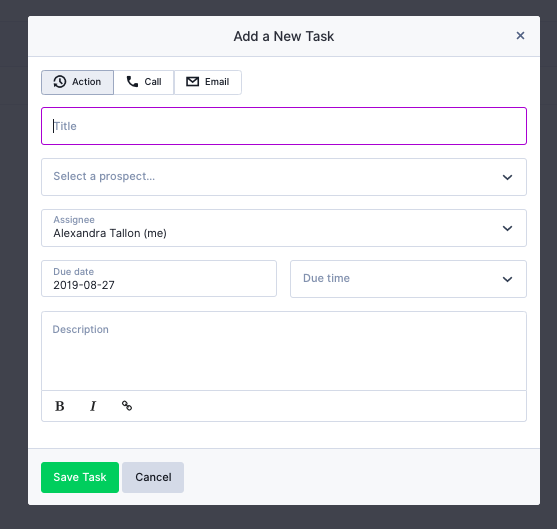The height and width of the screenshot is (529, 557).
Task: Toggle bold formatting in description
Action: tap(60, 406)
